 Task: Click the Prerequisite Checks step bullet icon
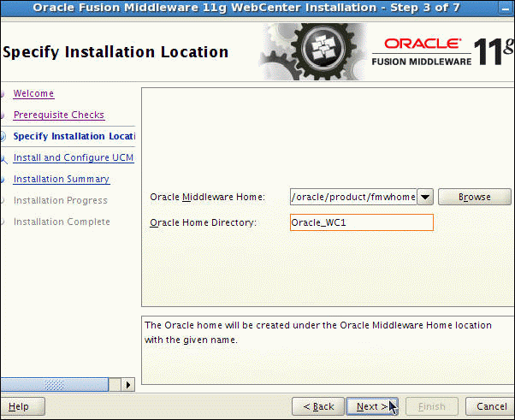click(3, 115)
